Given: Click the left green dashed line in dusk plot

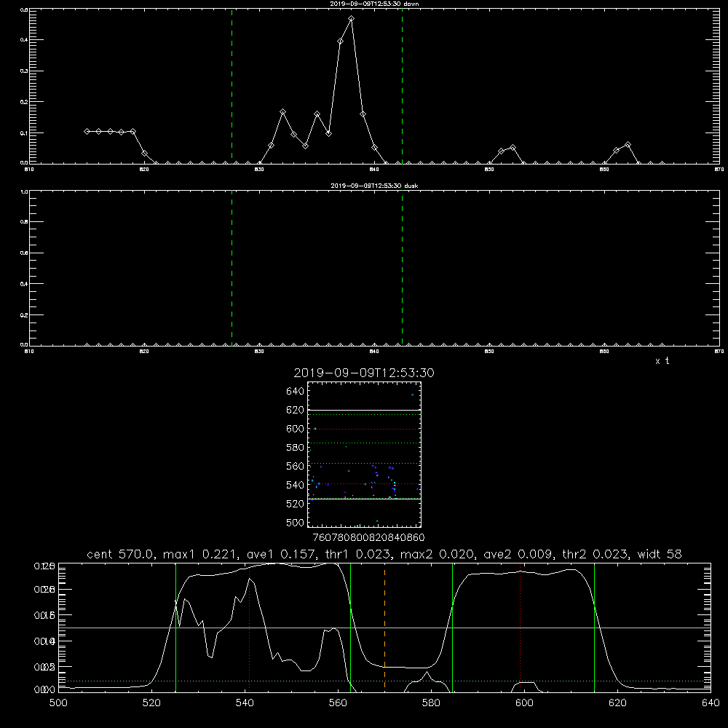Looking at the screenshot, I should click(232, 268).
